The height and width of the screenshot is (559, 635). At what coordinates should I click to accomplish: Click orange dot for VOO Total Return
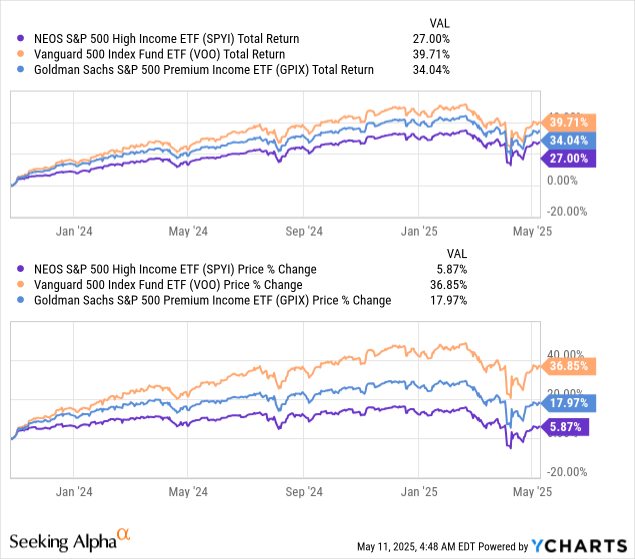[20, 54]
